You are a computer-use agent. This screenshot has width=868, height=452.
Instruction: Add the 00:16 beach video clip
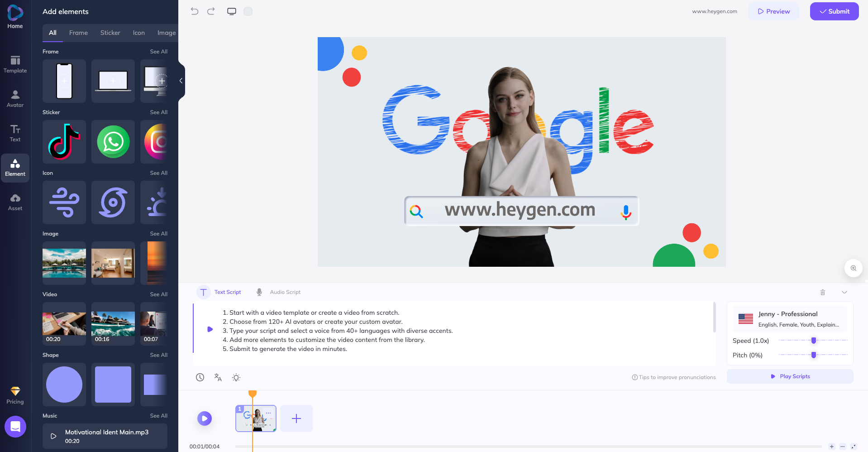pyautogui.click(x=113, y=324)
